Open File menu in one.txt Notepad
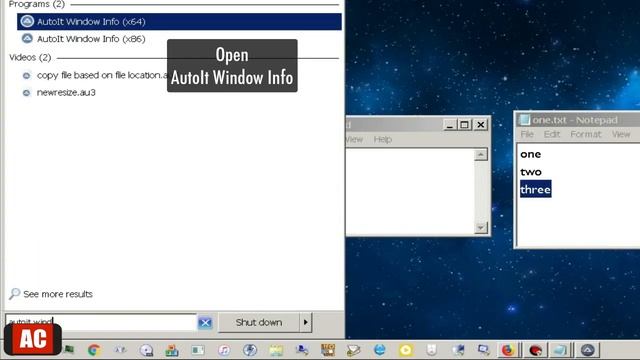The height and width of the screenshot is (360, 640). click(x=527, y=134)
